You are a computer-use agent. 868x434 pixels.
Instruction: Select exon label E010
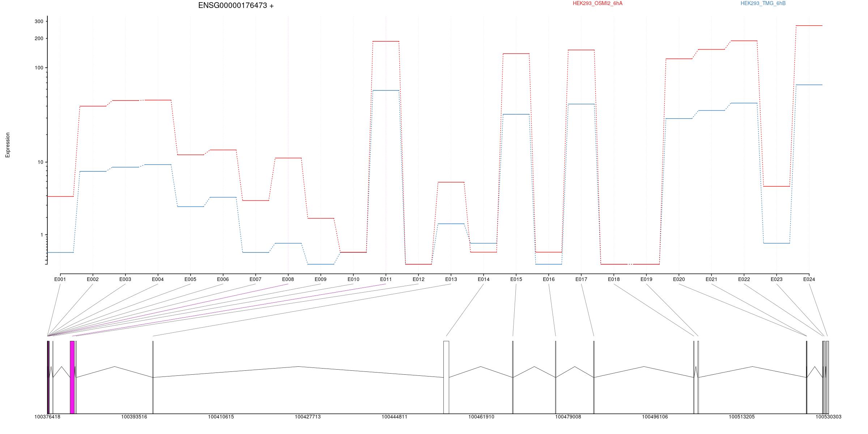point(353,279)
